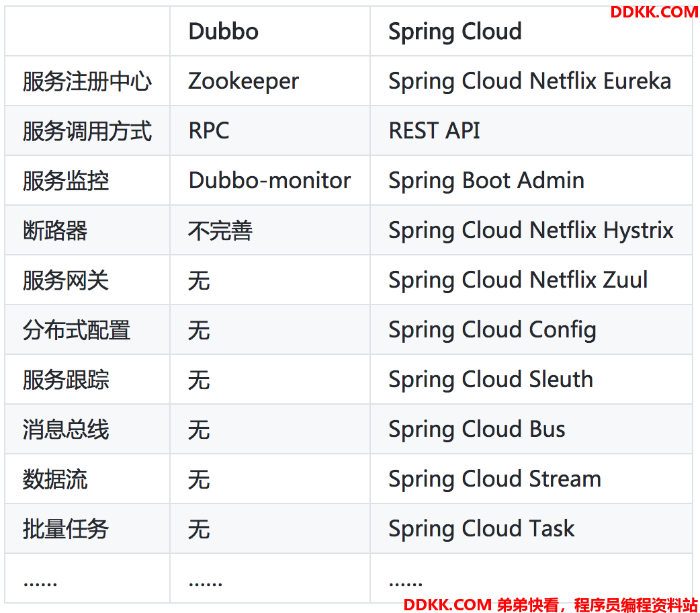Select Spring Cloud Netflix Hystrix cell
The image size is (700, 613).
pyautogui.click(x=531, y=231)
